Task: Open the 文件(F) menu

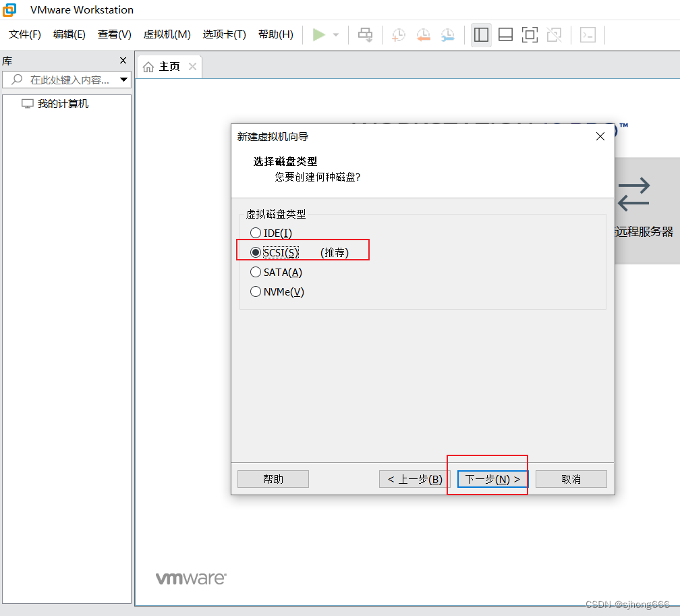Action: (x=25, y=34)
